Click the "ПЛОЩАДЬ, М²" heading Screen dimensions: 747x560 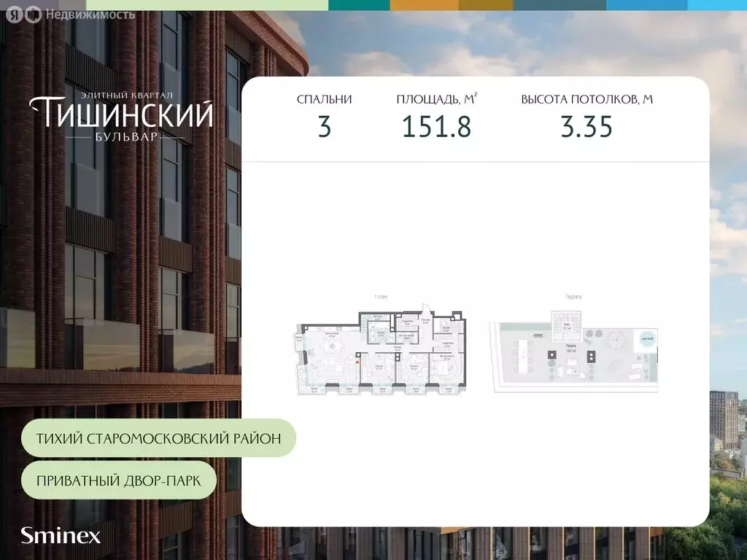(437, 99)
